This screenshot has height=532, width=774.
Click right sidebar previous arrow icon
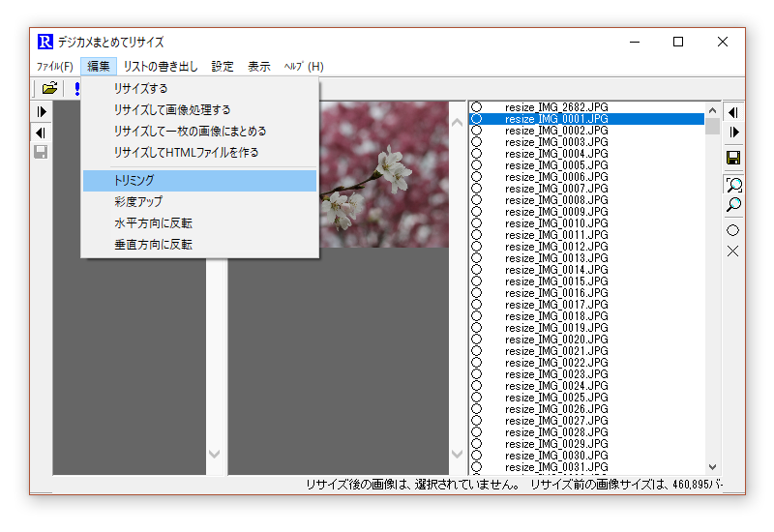733,112
